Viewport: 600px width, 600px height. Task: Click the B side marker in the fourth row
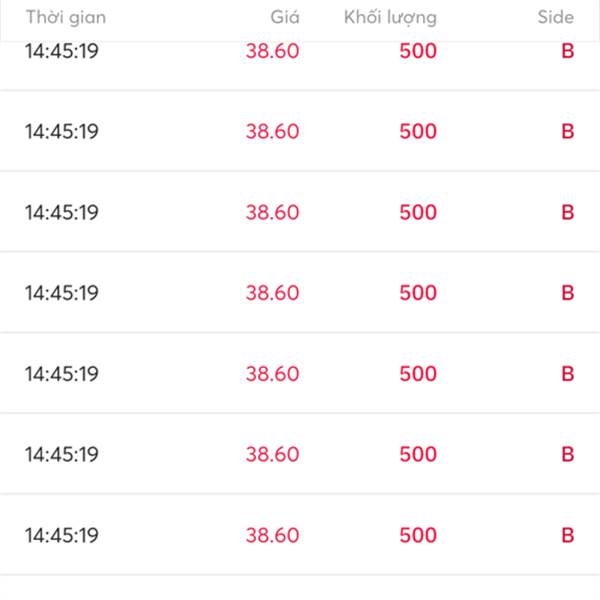pos(567,293)
